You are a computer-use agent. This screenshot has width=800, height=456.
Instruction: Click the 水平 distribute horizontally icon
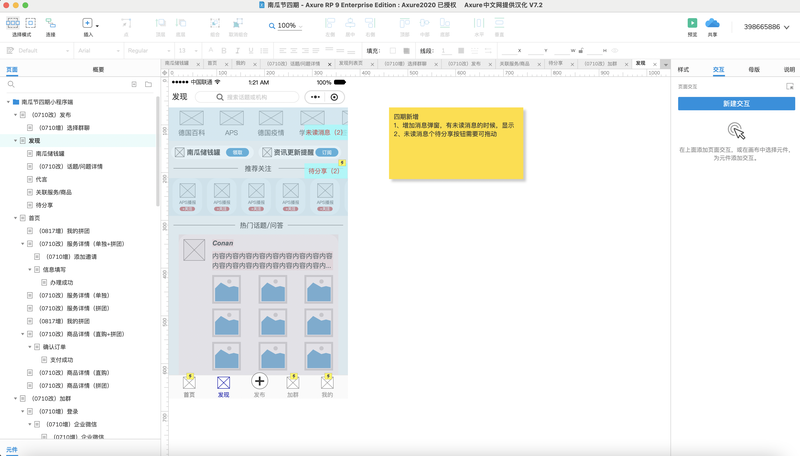[479, 23]
